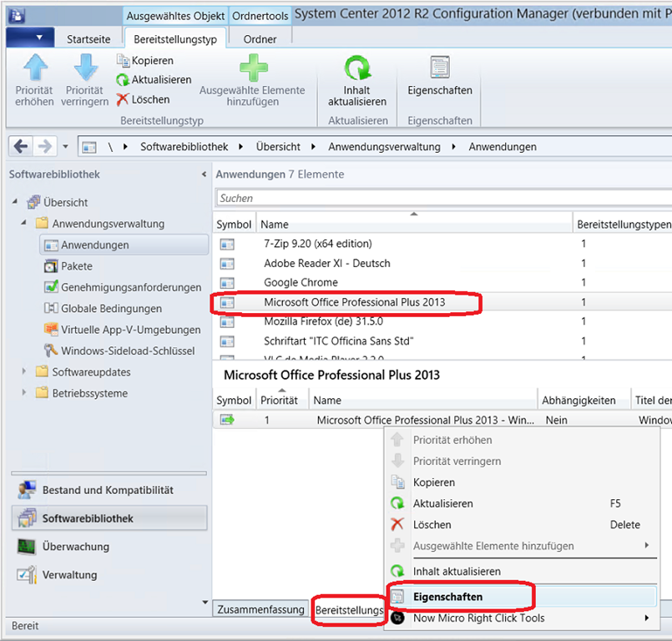Screen dimensions: 672x641
Task: Expand the workspace options arrow below Verwaltung
Action: (205, 603)
